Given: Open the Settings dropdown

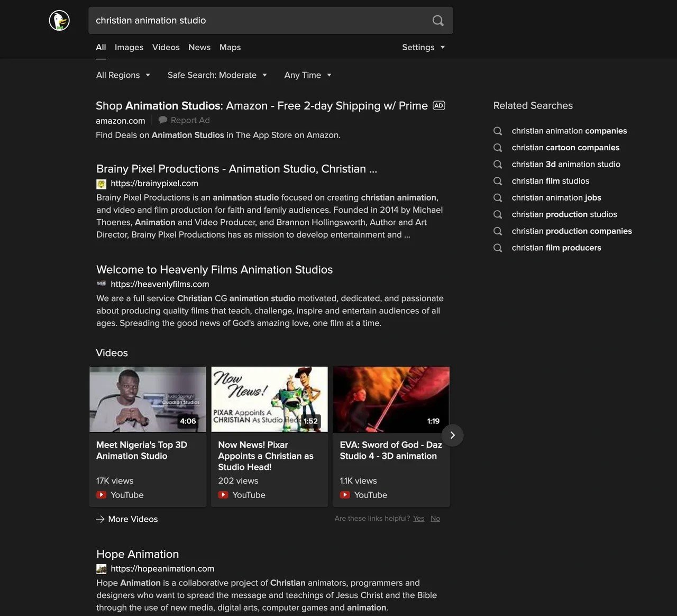Looking at the screenshot, I should (x=423, y=47).
